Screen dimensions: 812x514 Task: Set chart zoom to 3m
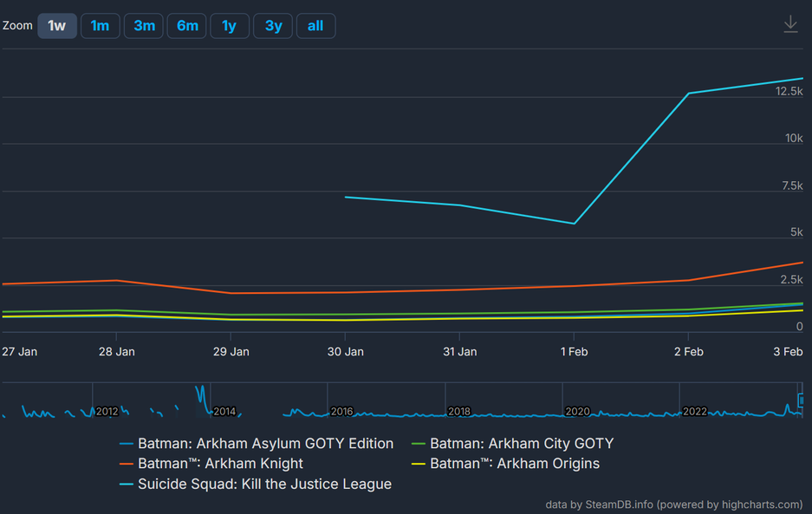point(144,26)
